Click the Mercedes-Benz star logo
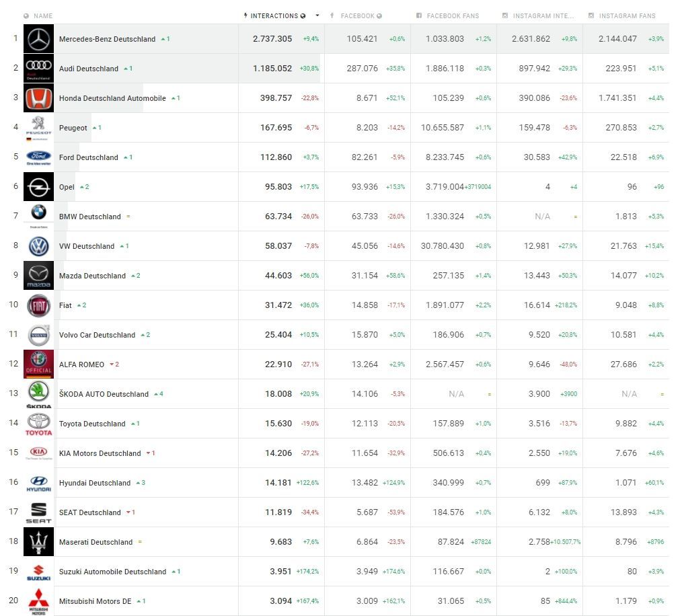 click(38, 38)
